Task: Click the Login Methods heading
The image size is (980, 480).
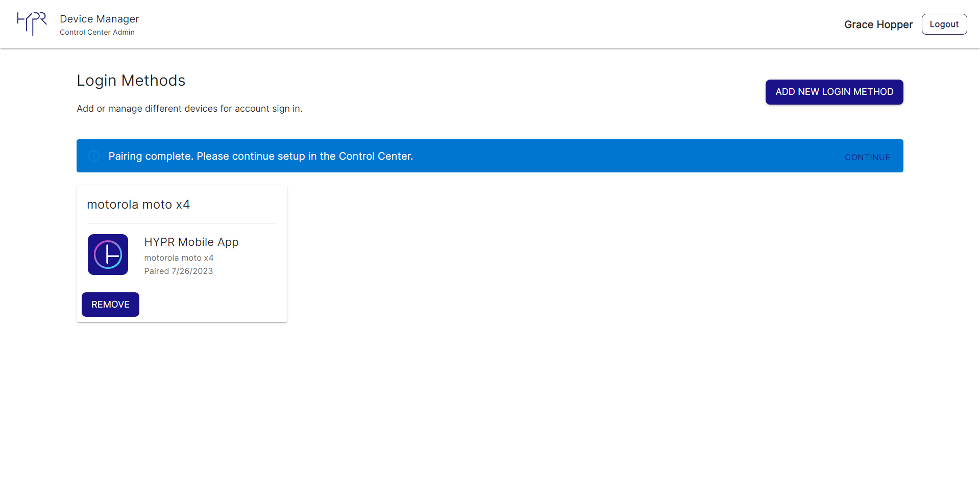Action: pos(131,81)
